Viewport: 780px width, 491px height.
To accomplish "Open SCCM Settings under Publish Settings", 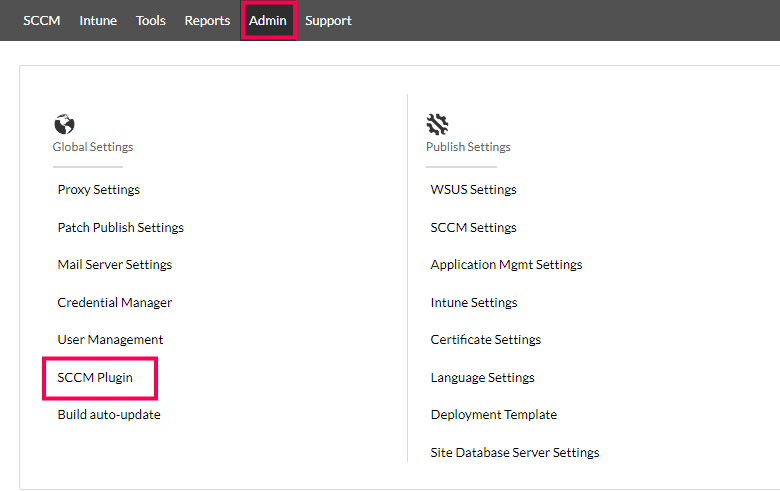I will [x=474, y=227].
